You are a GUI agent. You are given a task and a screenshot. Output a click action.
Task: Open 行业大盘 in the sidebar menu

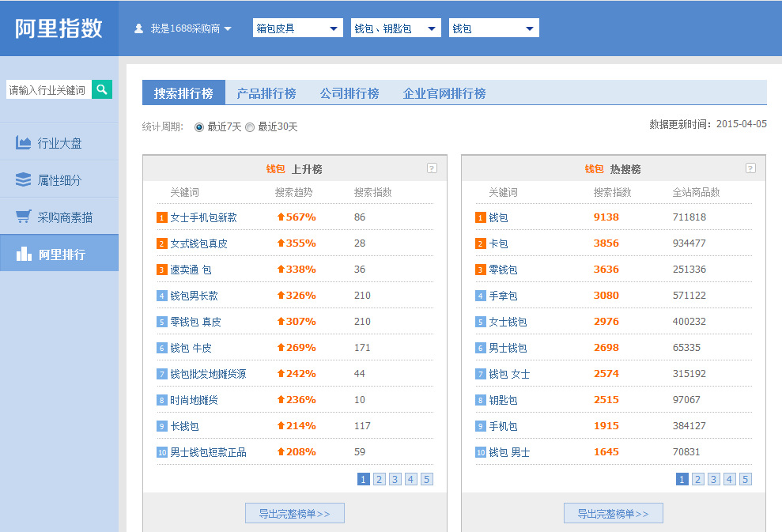click(59, 142)
